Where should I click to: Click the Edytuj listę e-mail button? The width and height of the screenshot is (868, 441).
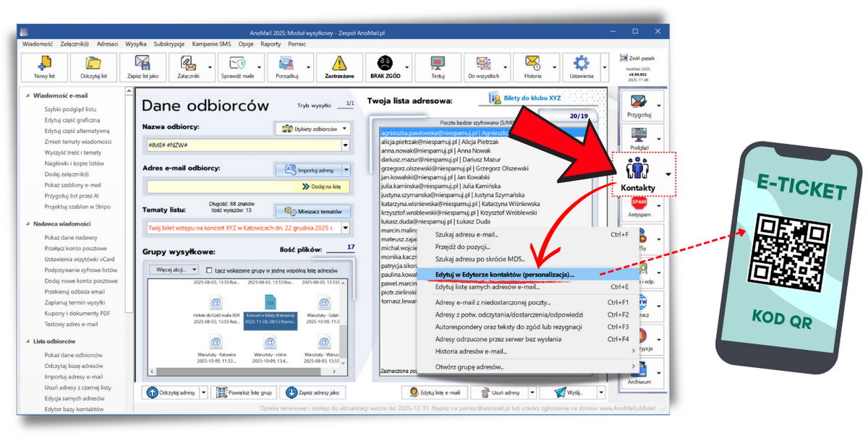click(x=435, y=393)
